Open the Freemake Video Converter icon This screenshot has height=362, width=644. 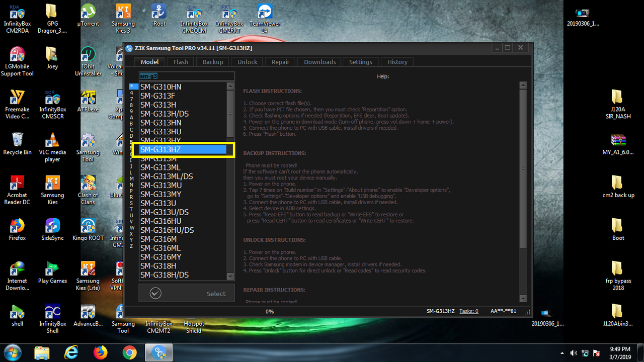17,105
